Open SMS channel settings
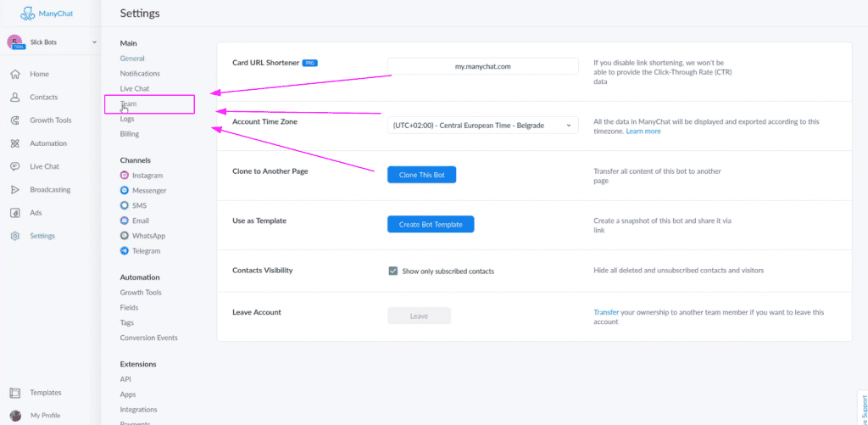Screen dimensions: 868x425 (x=139, y=205)
